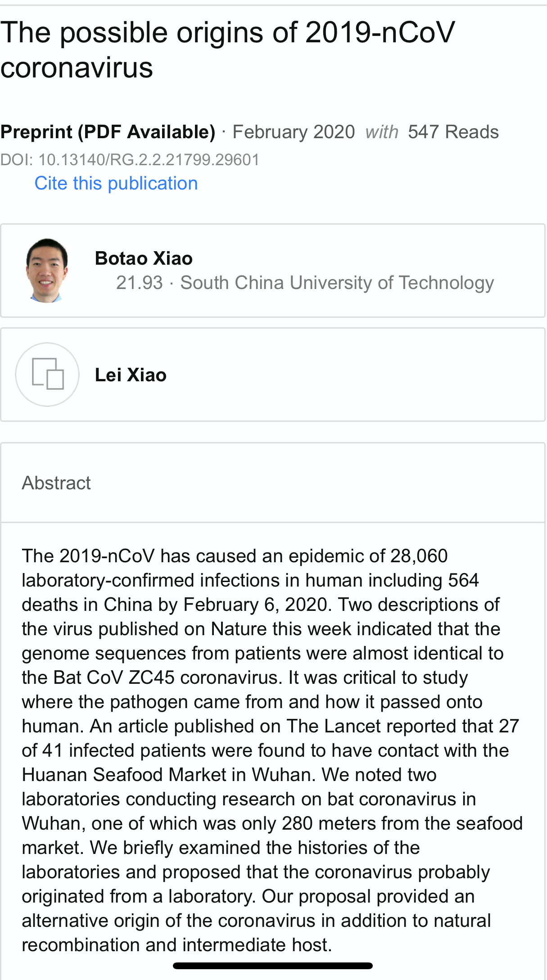Click the "28,060" figure in the abstract
This screenshot has width=547, height=980.
click(x=419, y=556)
